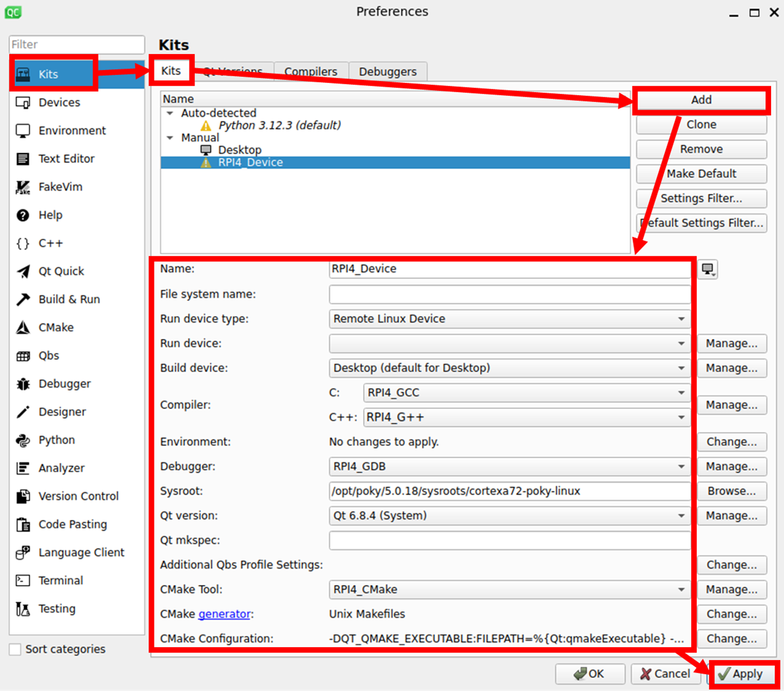This screenshot has height=692, width=784.
Task: Click Manage... for Compiler
Action: pyautogui.click(x=732, y=405)
